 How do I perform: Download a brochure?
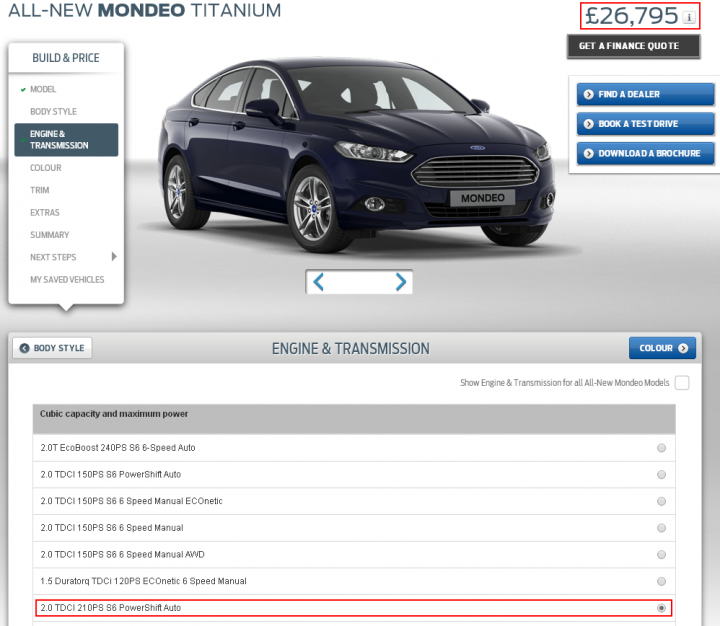point(645,153)
